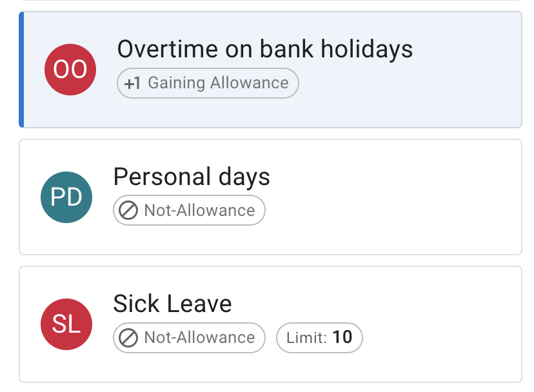Click the Personal days initials badge

[x=66, y=197]
